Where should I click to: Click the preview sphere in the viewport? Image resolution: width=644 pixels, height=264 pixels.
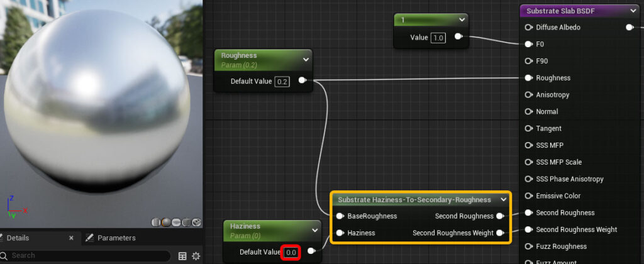97,101
